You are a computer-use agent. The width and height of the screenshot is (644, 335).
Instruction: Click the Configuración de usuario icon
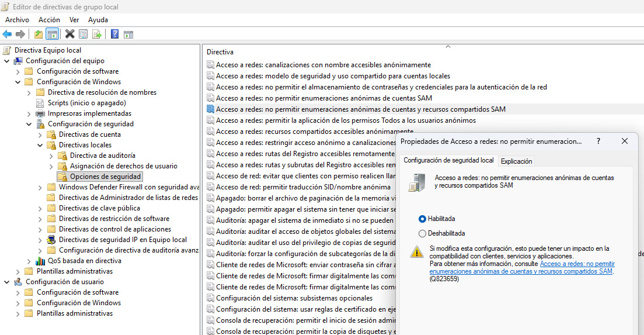[18, 282]
